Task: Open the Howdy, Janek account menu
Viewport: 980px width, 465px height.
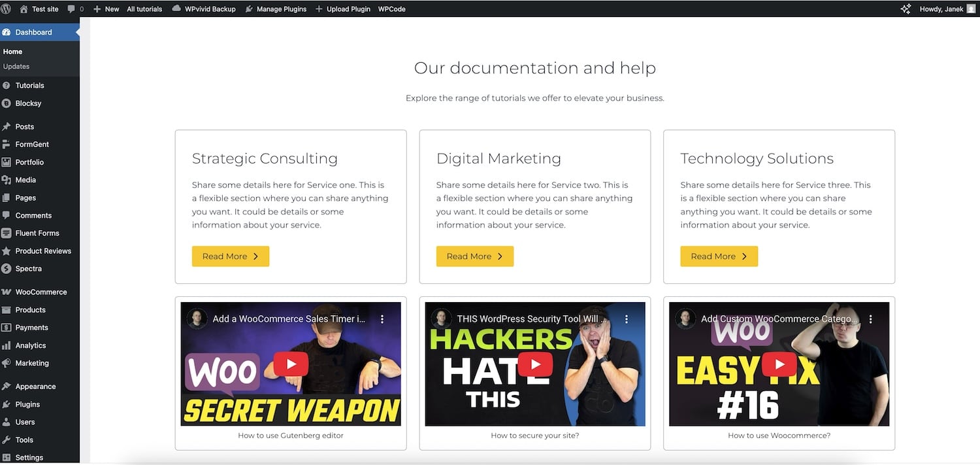Action: click(941, 9)
